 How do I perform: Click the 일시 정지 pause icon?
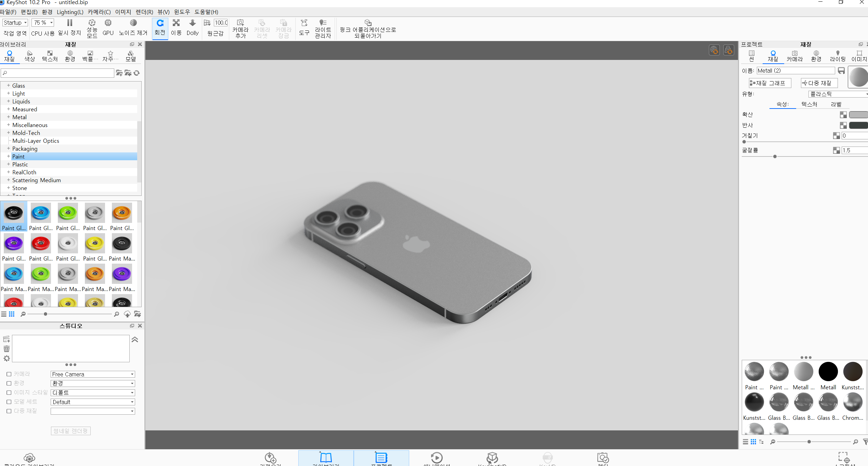pyautogui.click(x=70, y=23)
